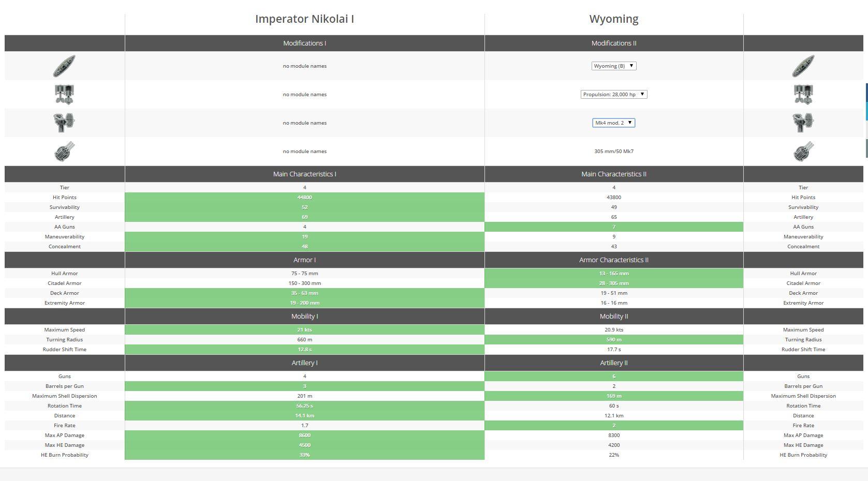
Task: Click the 8300 max AP damage cell
Action: 614,435
